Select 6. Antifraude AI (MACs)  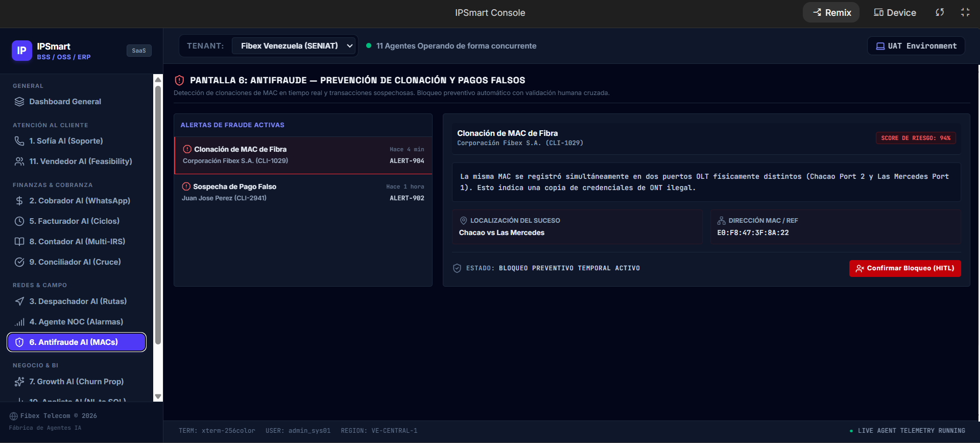point(77,342)
